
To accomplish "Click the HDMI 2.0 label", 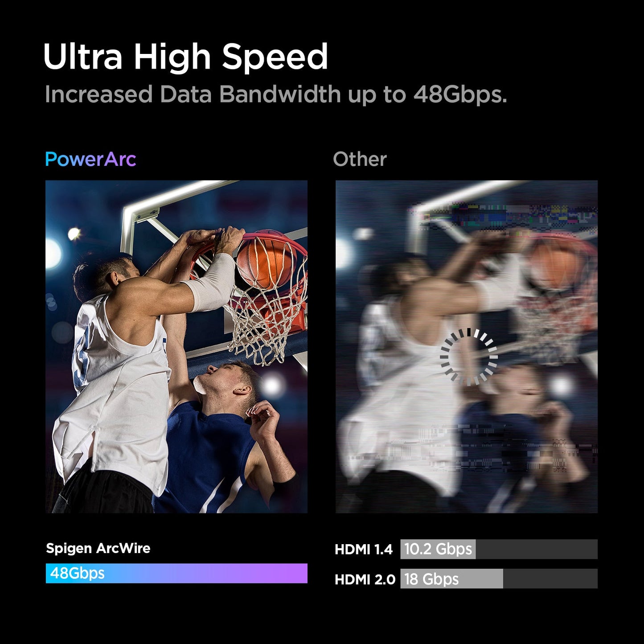I will (x=365, y=579).
